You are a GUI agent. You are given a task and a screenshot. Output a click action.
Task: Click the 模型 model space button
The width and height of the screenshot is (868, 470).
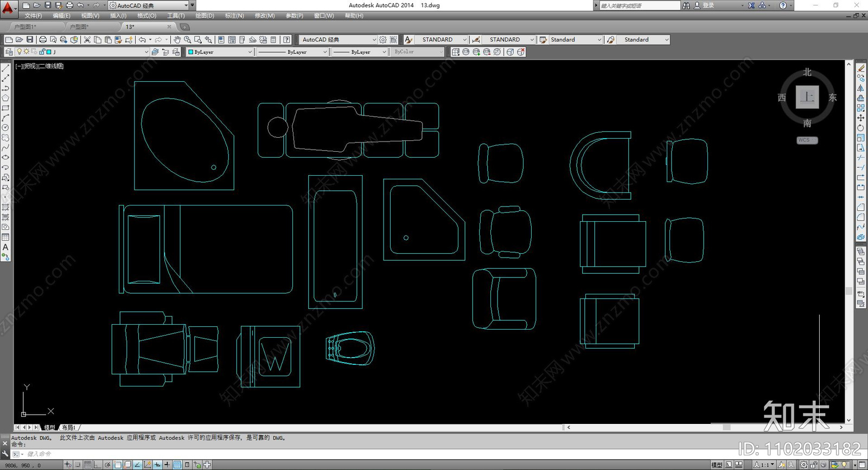[x=717, y=465]
